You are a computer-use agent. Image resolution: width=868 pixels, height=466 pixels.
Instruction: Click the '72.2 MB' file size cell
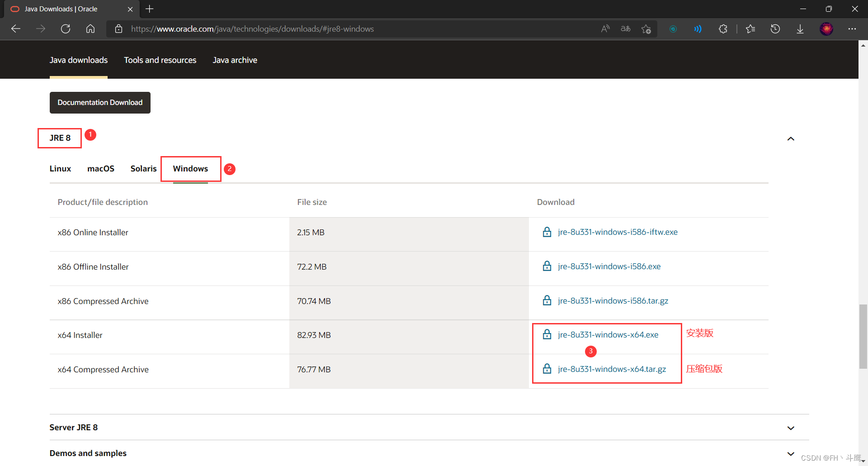(409, 269)
